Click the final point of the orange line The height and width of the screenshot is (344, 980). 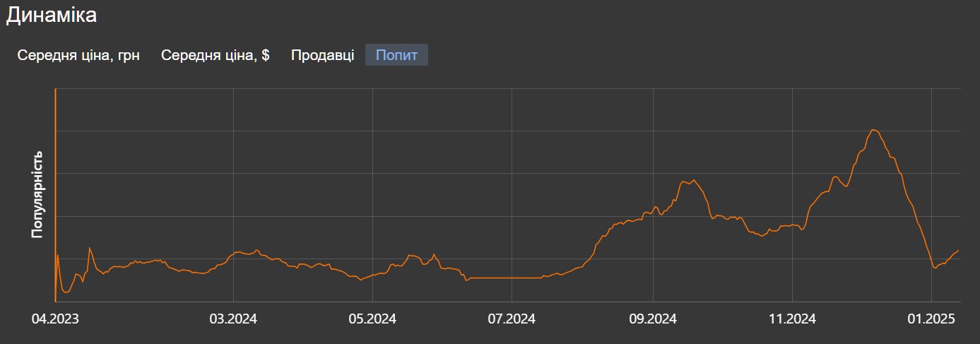click(958, 251)
